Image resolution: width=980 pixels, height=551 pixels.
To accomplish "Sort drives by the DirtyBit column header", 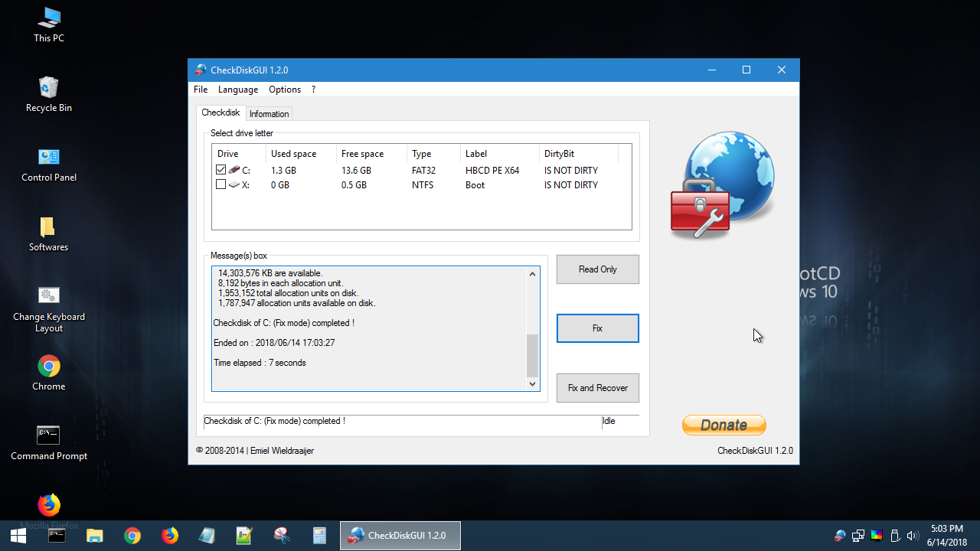I will [x=559, y=154].
